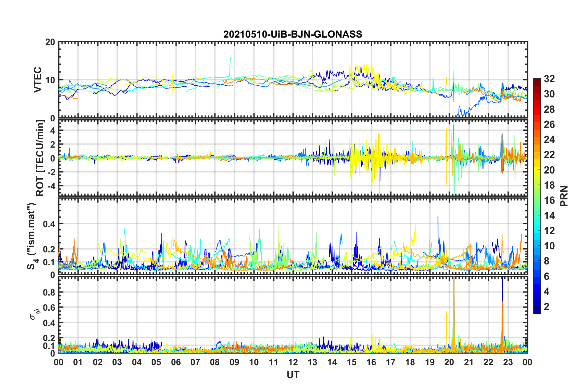
Task: Click the sigma-phi y-axis label
Action: 35,314
